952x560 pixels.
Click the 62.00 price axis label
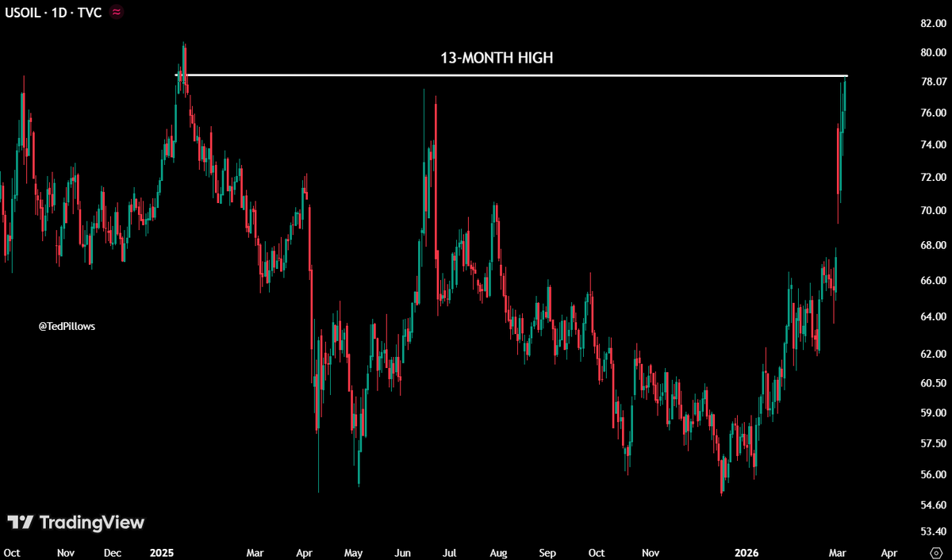point(933,355)
